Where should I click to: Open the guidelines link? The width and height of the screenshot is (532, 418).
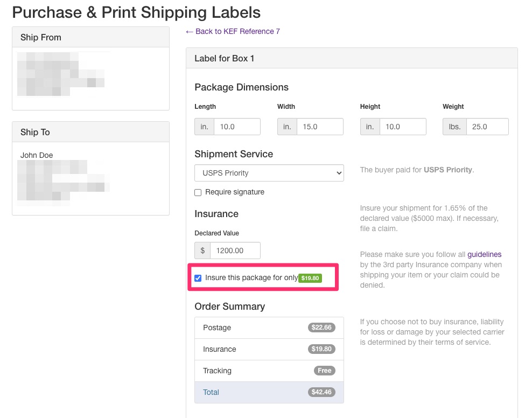(484, 254)
